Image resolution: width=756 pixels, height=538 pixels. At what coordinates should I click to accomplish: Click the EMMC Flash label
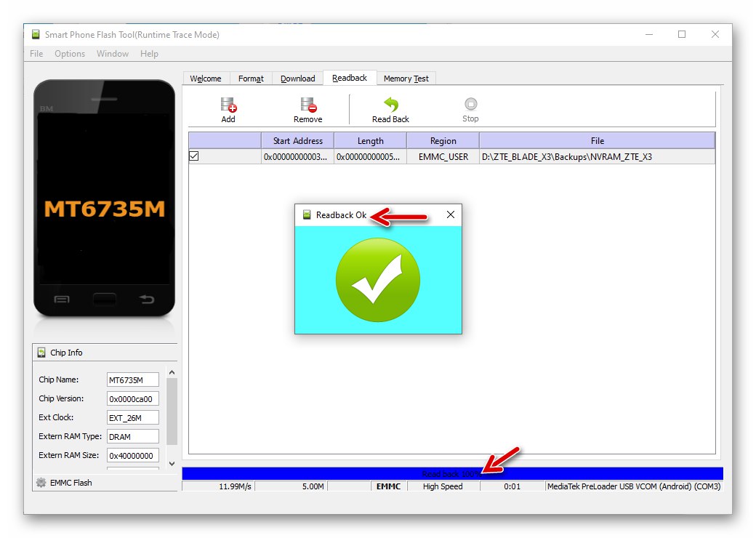(71, 483)
